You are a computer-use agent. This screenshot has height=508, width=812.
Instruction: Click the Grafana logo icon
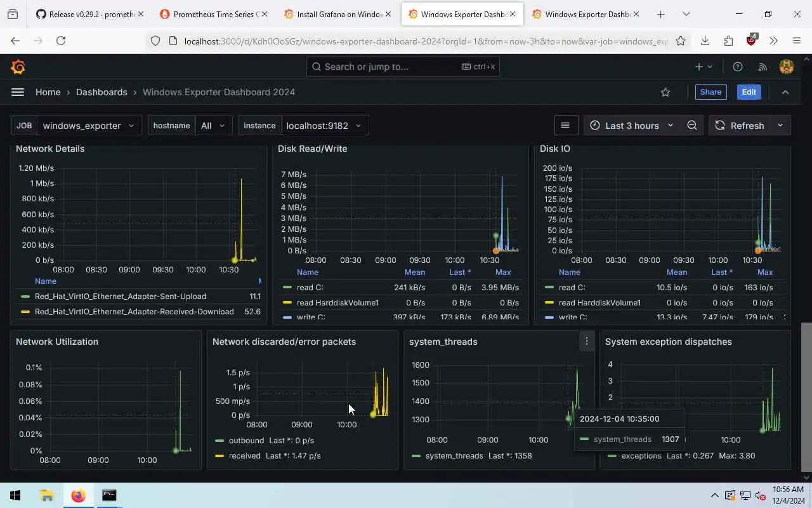pos(18,67)
